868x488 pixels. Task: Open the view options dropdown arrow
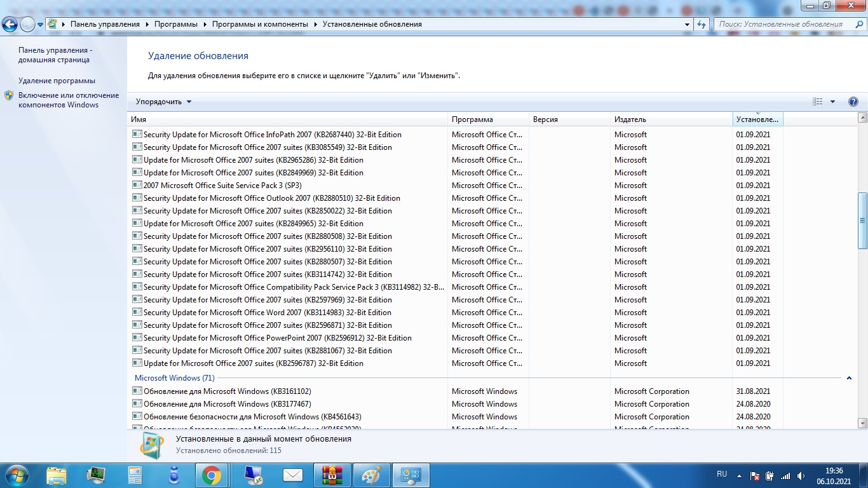click(x=832, y=102)
